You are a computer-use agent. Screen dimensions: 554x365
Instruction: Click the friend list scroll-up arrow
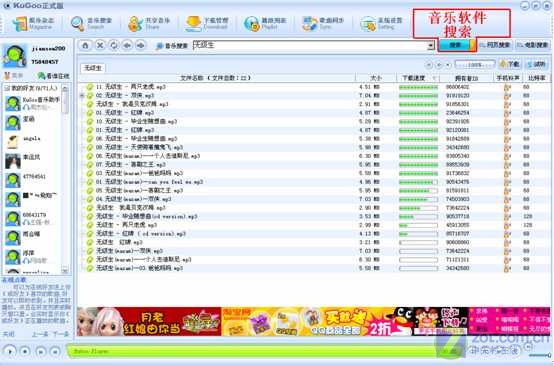[x=65, y=88]
